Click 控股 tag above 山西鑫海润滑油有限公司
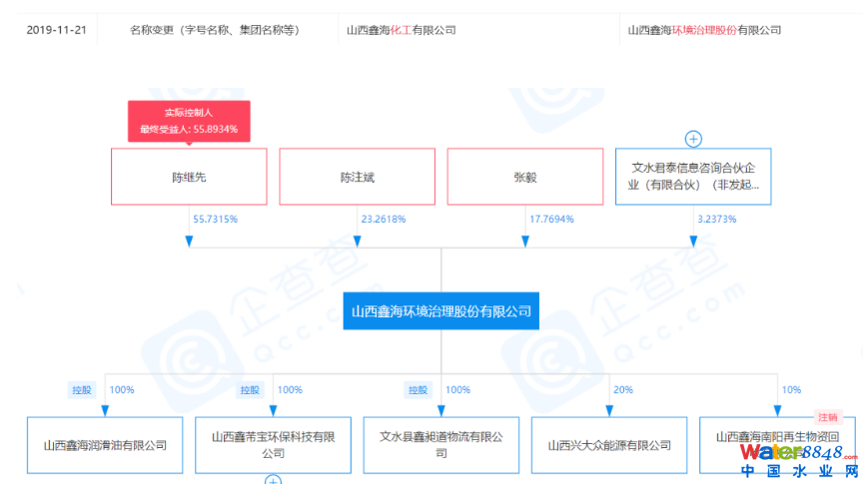The image size is (868, 488). 81,389
